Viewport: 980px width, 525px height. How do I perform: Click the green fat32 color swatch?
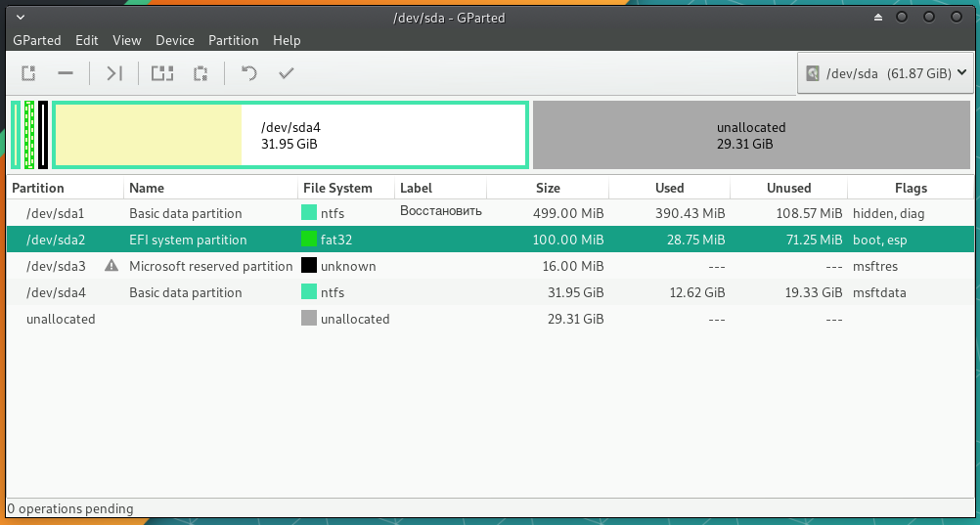tap(309, 240)
